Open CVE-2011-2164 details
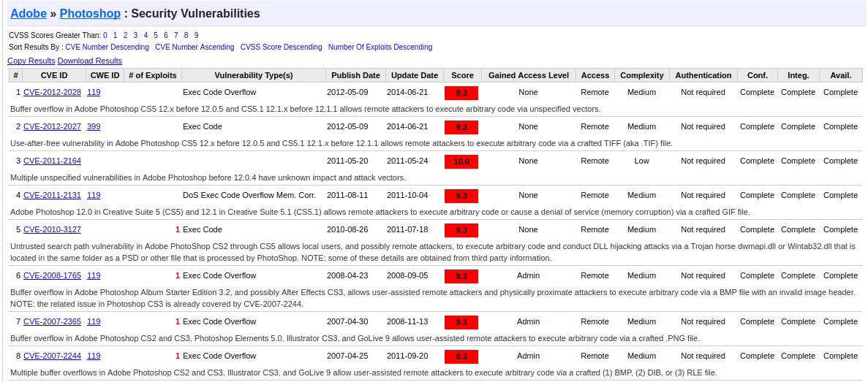 [52, 161]
